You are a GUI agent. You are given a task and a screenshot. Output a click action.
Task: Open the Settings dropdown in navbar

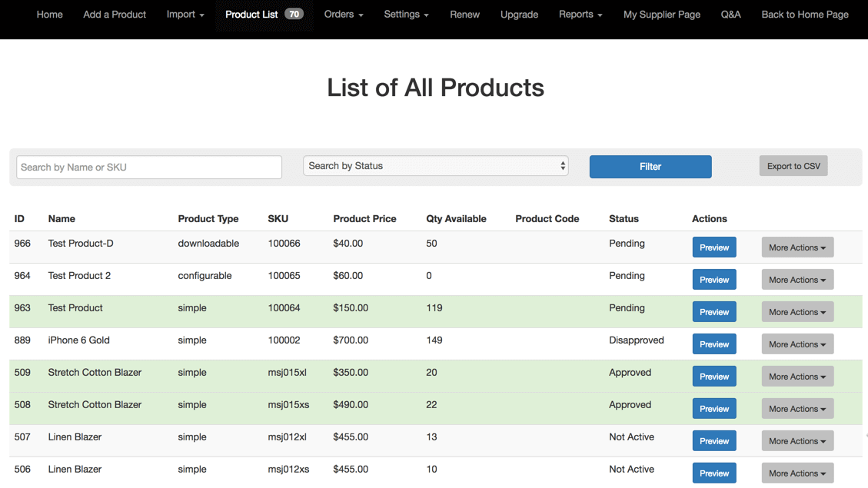pyautogui.click(x=406, y=15)
